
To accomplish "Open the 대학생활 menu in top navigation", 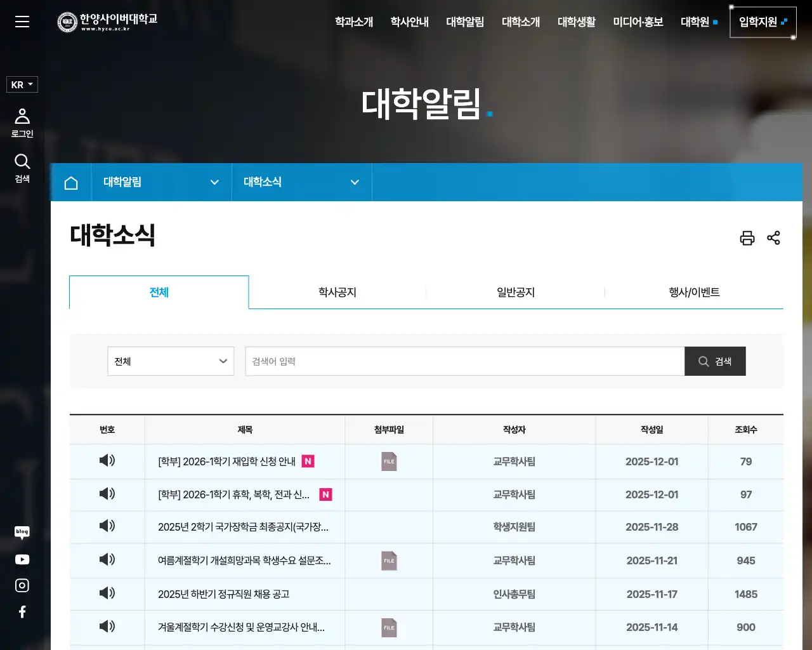I will pyautogui.click(x=576, y=22).
